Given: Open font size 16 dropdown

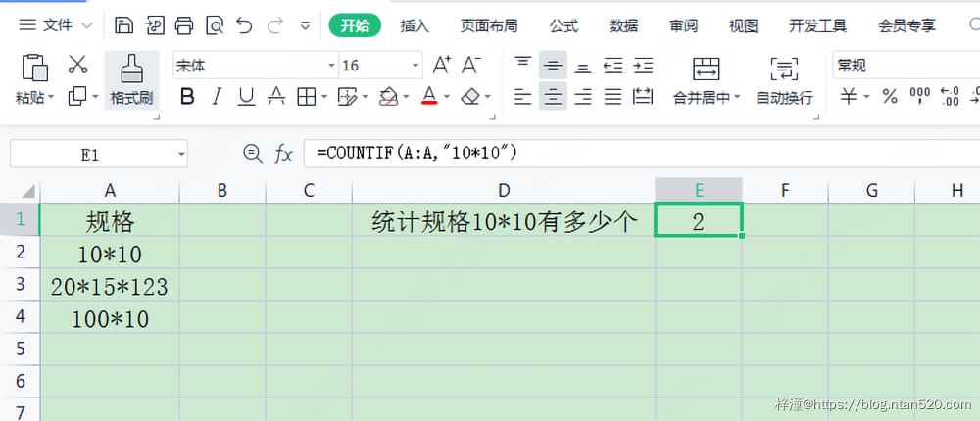Looking at the screenshot, I should 415,66.
